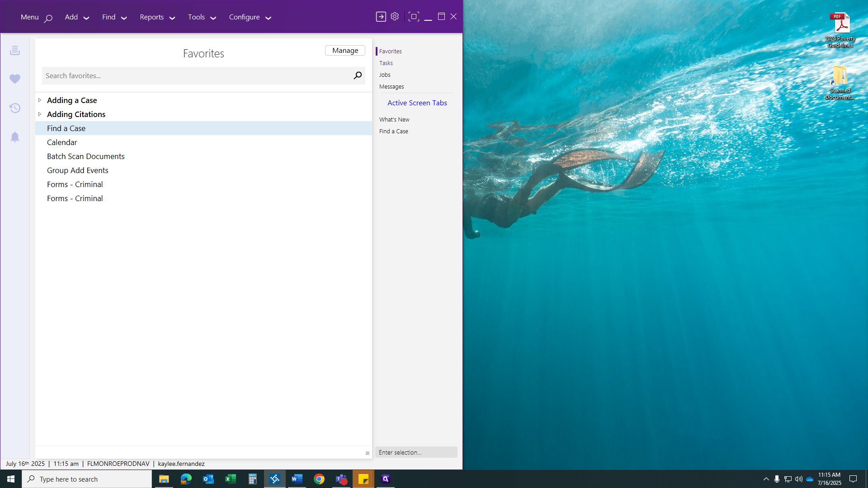Toggle the focus mode icon in the title bar
Image resolution: width=868 pixels, height=488 pixels.
(414, 16)
